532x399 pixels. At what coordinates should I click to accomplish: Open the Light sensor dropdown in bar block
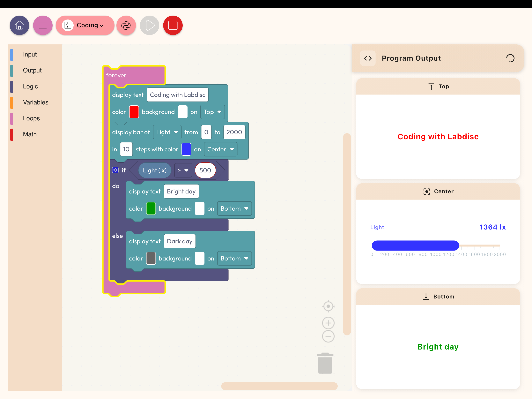[x=167, y=132]
